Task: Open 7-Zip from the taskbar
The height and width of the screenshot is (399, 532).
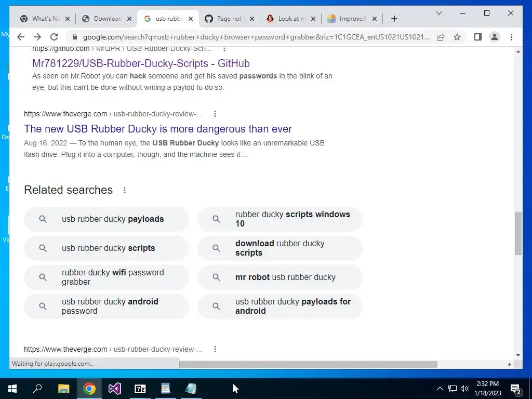Action: point(140,389)
